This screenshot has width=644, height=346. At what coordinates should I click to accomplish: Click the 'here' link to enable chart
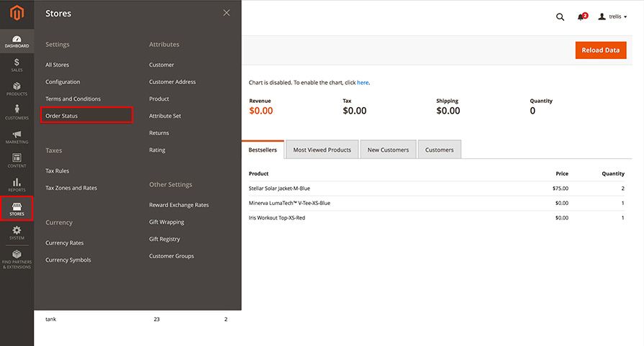tap(363, 83)
